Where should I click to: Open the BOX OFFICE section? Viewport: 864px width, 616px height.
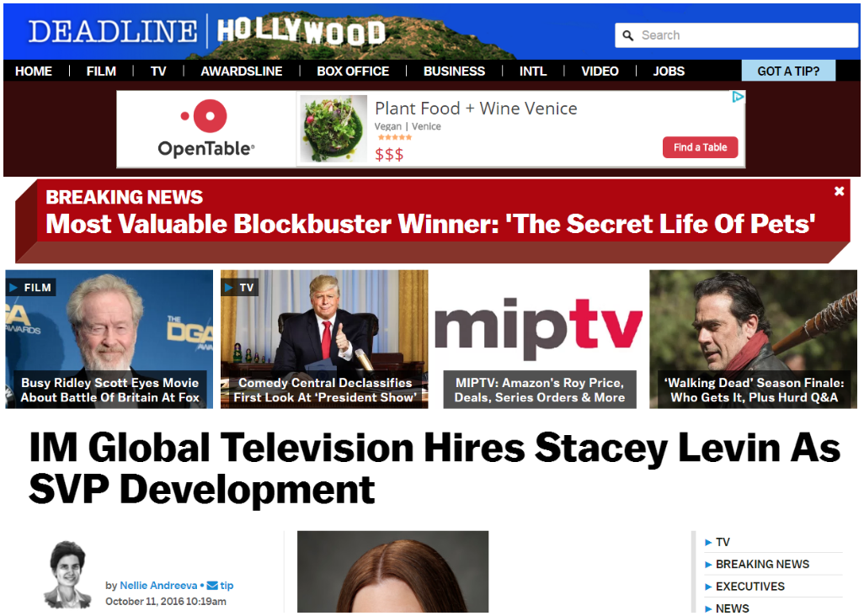pos(353,71)
